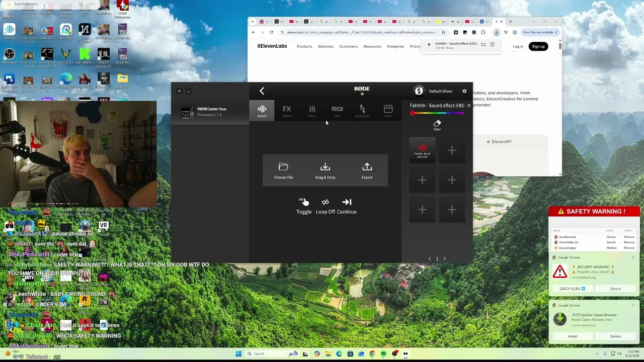This screenshot has width=644, height=362.
Task: Select the Fahhhh sound effect pad
Action: pos(422,150)
